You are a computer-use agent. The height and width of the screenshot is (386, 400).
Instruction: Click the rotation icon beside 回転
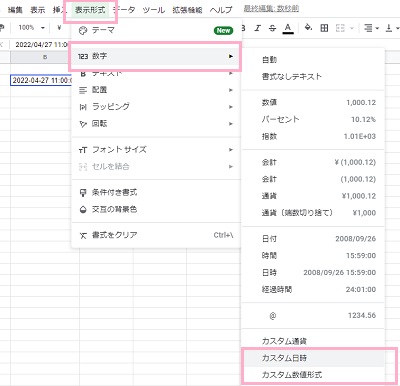click(83, 124)
